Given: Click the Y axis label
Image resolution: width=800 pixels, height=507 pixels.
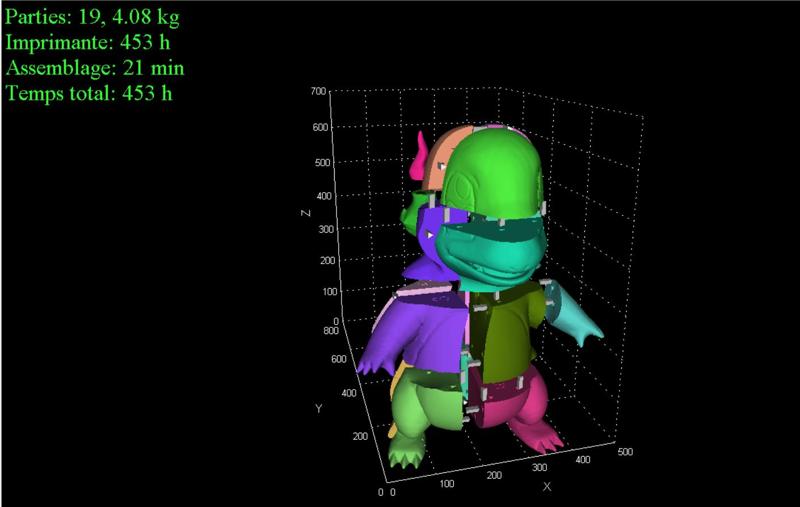Looking at the screenshot, I should pos(319,409).
